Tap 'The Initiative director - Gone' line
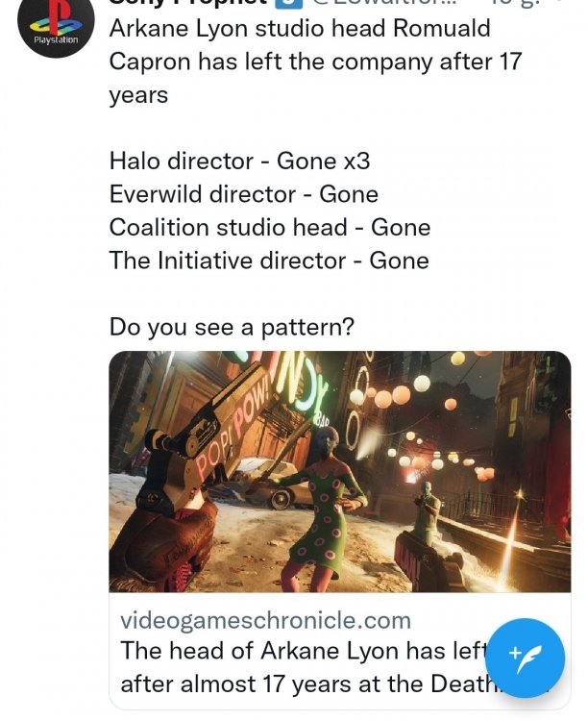The height and width of the screenshot is (721, 588). click(x=269, y=261)
